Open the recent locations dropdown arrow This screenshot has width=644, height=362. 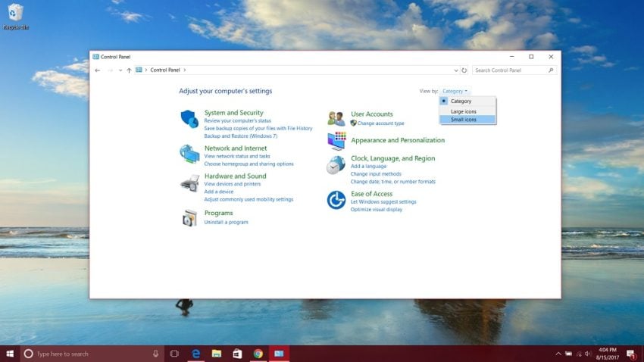tap(120, 70)
